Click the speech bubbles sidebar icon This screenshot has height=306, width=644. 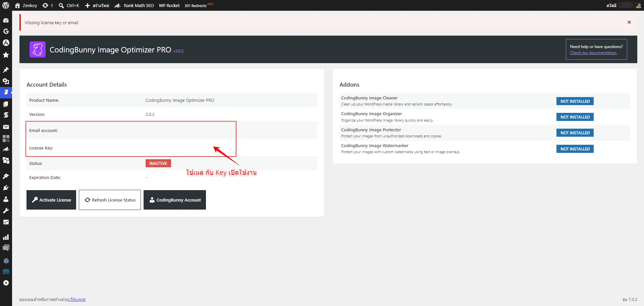point(6,248)
